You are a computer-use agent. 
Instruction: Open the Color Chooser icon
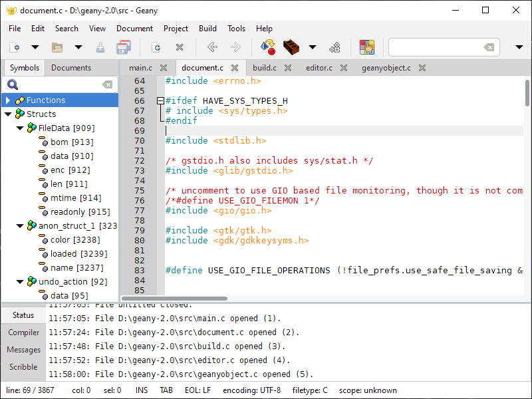[x=366, y=47]
